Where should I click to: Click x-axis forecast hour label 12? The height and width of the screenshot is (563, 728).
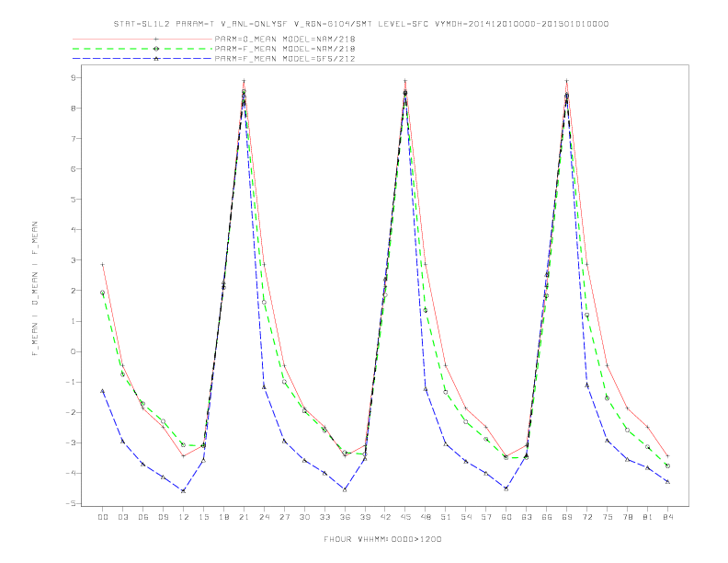coord(184,517)
